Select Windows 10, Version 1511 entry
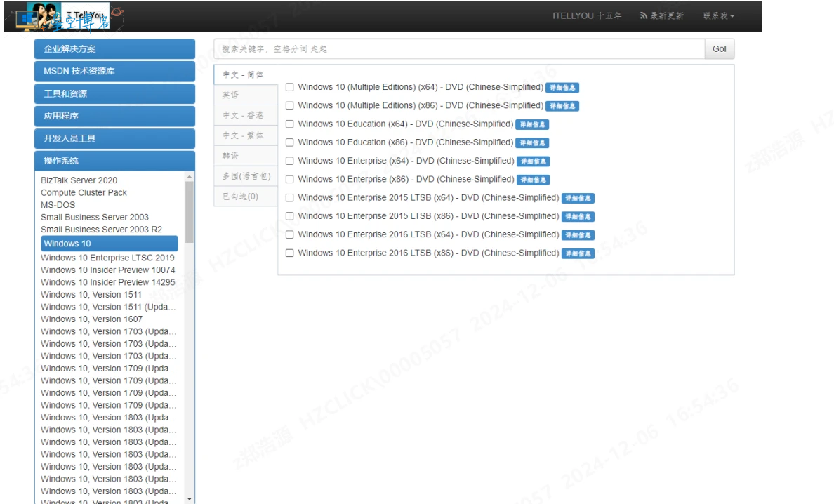This screenshot has width=834, height=504. click(x=91, y=295)
